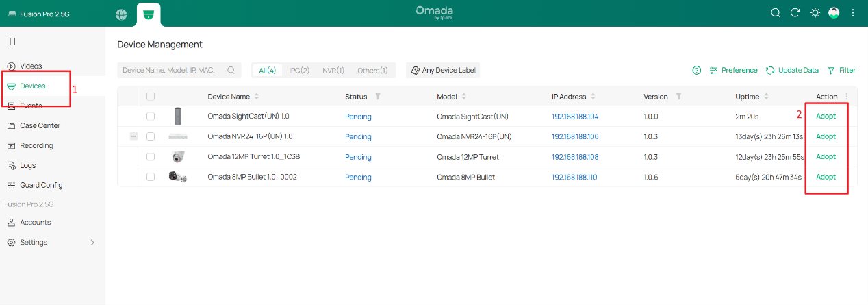Open IP address 192.168.188.110

(x=574, y=177)
